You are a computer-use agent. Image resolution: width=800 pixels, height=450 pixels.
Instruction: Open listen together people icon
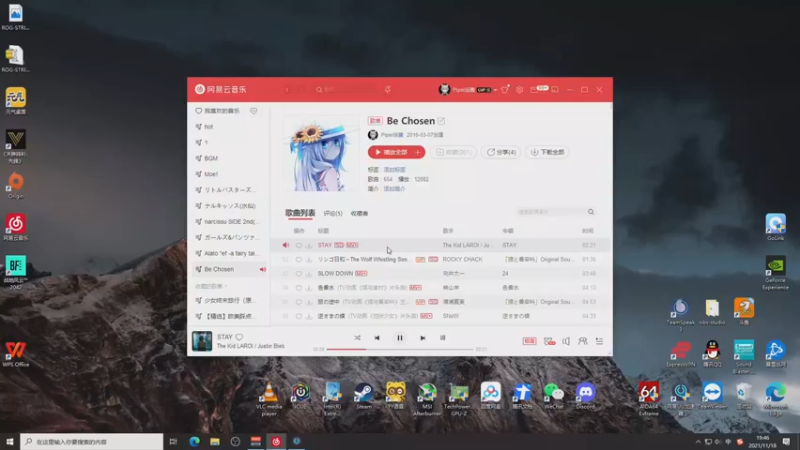pos(583,341)
